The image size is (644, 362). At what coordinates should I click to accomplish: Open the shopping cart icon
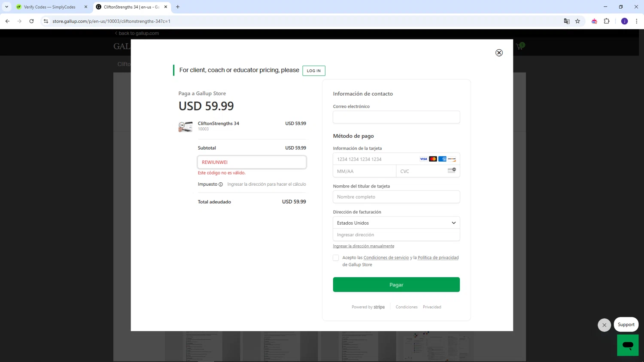point(520,46)
